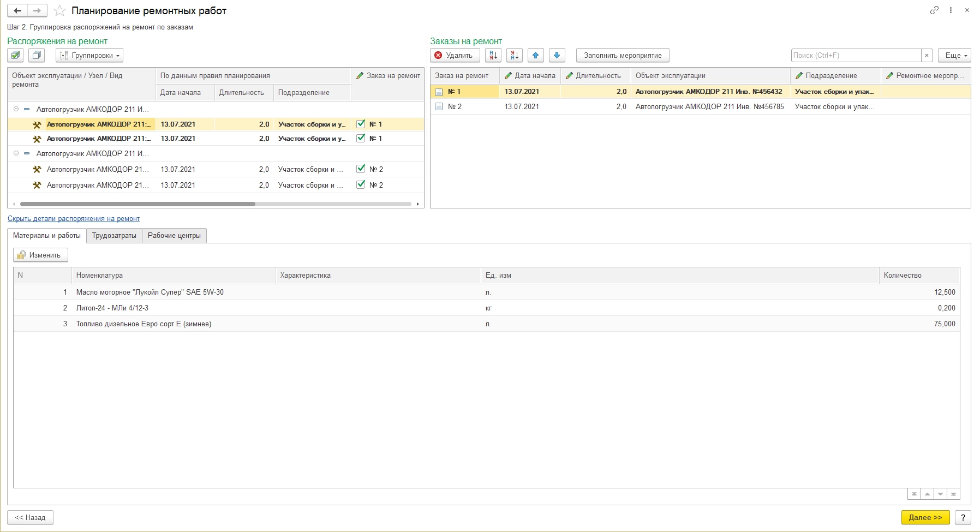Toggle checkbox for first order № 1 row
The height and width of the screenshot is (532, 980).
(x=361, y=124)
